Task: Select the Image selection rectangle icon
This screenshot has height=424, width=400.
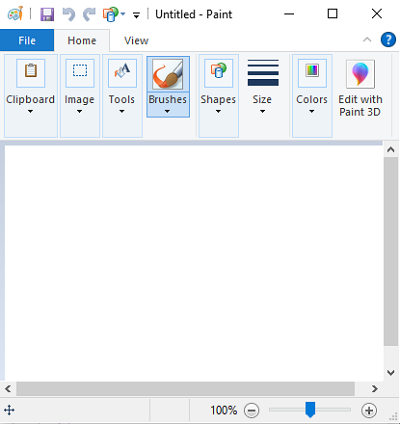Action: click(80, 73)
